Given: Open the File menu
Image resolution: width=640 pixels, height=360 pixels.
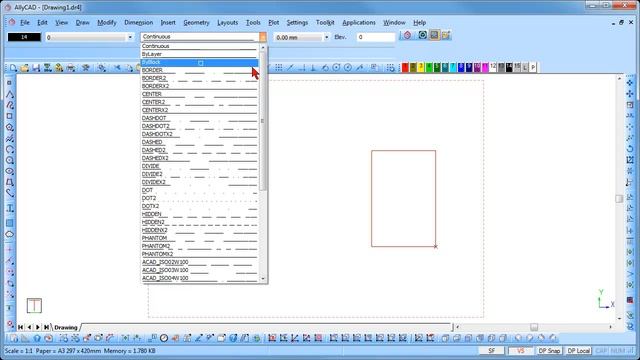Looking at the screenshot, I should click(25, 22).
